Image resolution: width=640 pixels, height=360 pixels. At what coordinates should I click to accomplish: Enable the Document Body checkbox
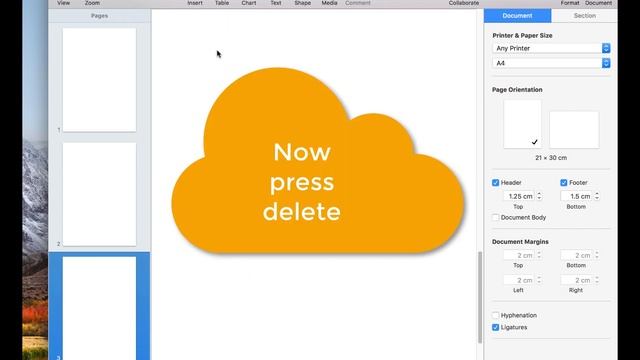coord(496,218)
